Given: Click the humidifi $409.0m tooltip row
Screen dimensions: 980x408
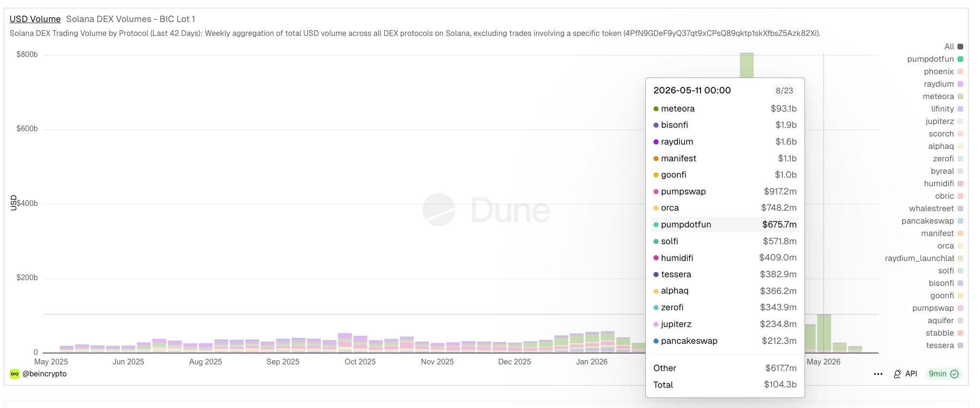Looking at the screenshot, I should coord(725,258).
